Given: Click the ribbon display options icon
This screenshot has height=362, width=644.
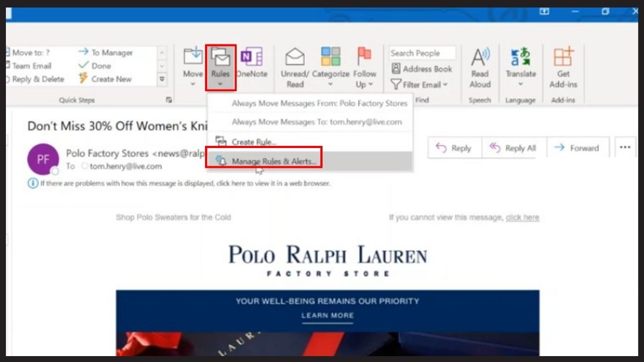Looking at the screenshot, I should coord(545,11).
